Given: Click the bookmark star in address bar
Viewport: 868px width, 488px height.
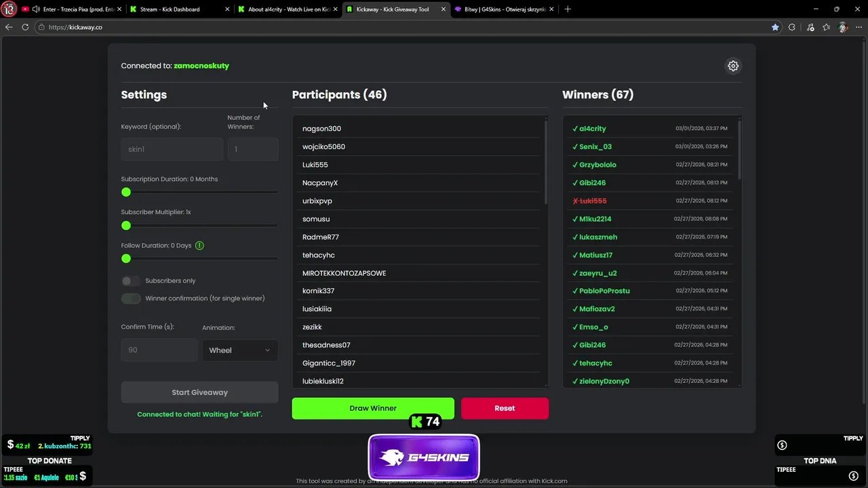Looking at the screenshot, I should 775,27.
